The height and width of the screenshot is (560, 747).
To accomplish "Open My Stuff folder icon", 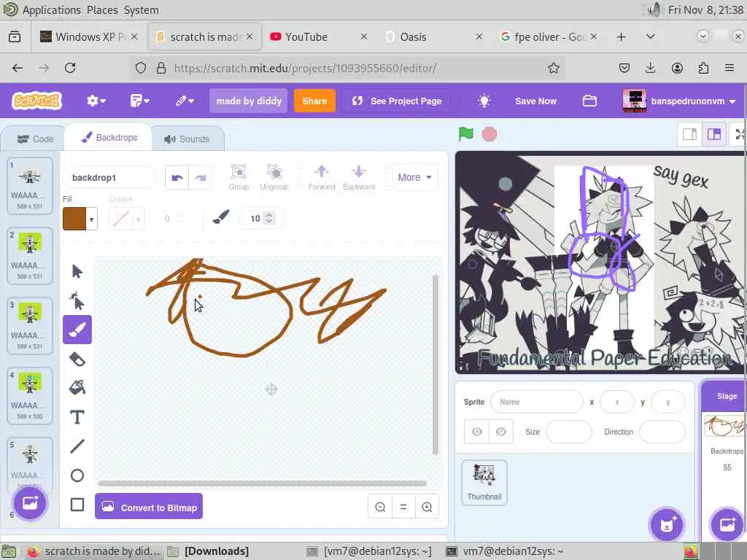I will tap(589, 101).
